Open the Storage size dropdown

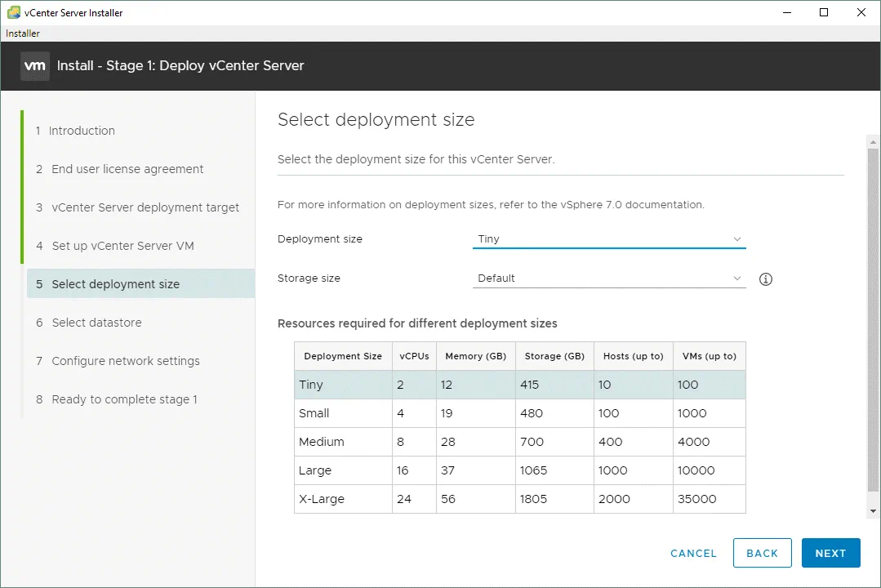click(609, 278)
